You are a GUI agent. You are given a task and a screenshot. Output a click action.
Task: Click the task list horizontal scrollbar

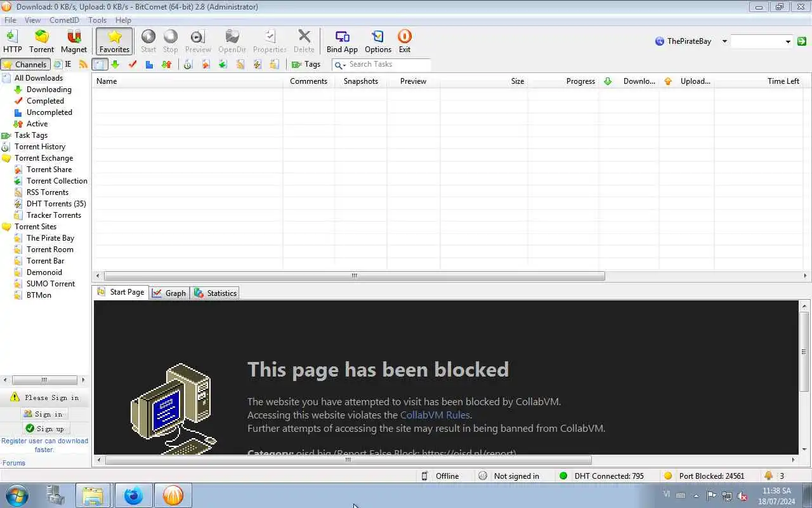click(354, 276)
